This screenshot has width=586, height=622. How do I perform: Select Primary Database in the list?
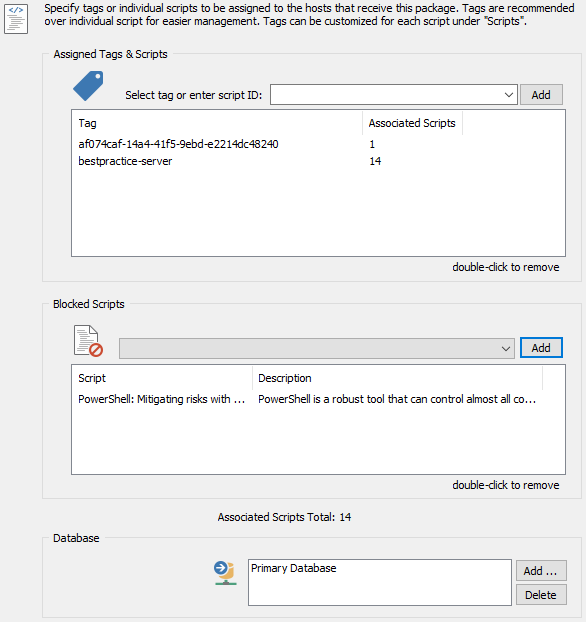tap(294, 568)
